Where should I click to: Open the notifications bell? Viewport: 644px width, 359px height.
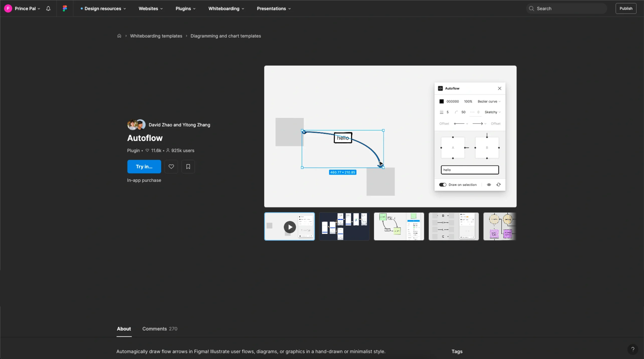click(48, 9)
